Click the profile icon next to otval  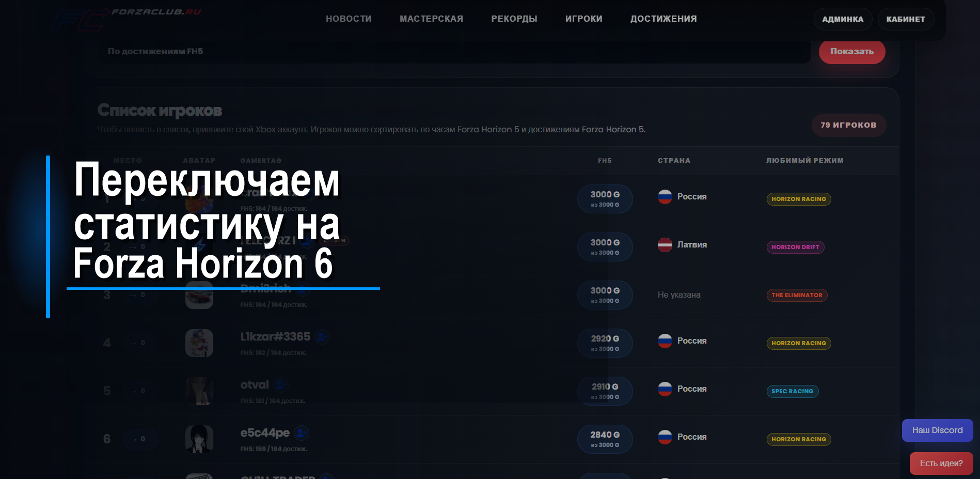(x=281, y=385)
